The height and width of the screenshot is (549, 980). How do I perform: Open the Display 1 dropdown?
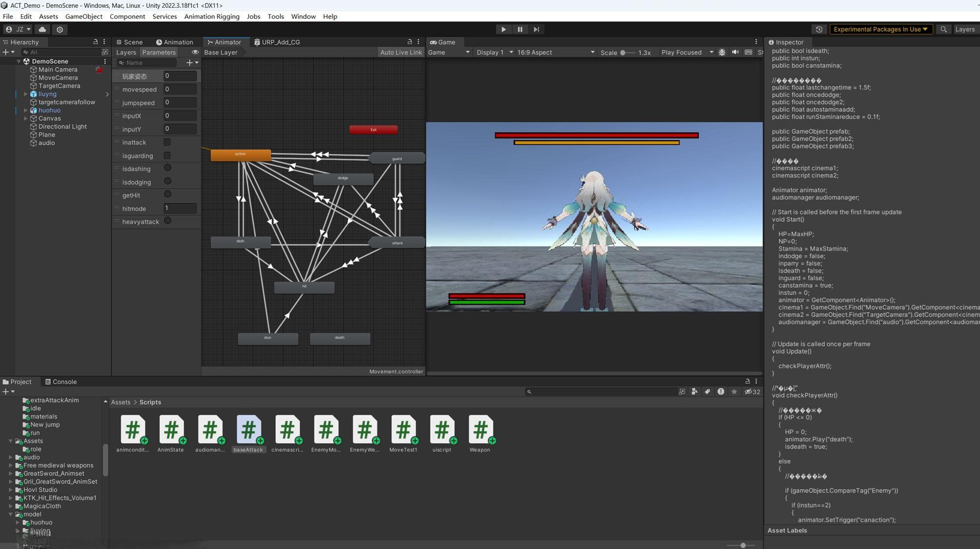pos(495,52)
